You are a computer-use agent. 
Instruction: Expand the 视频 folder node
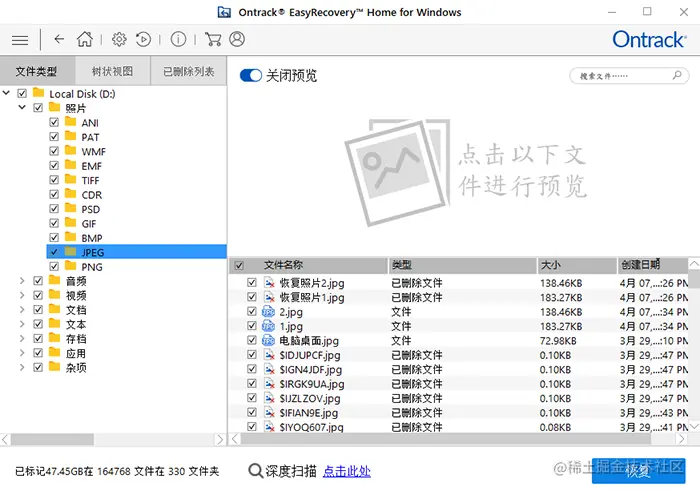click(x=22, y=295)
